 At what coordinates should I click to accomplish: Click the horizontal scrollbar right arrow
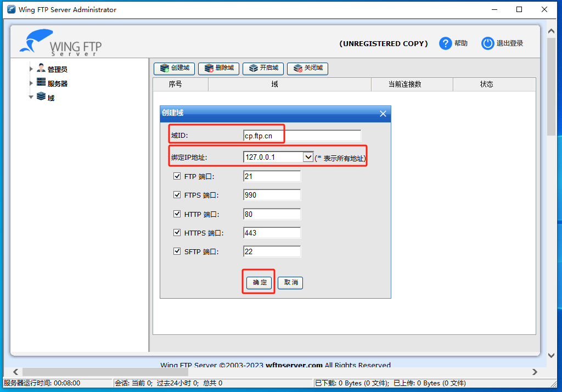pos(535,372)
